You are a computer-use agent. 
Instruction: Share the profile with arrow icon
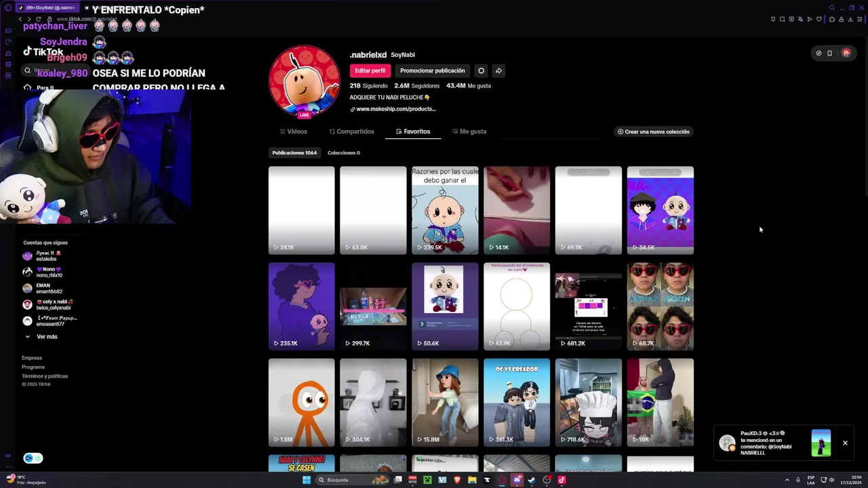tap(498, 70)
